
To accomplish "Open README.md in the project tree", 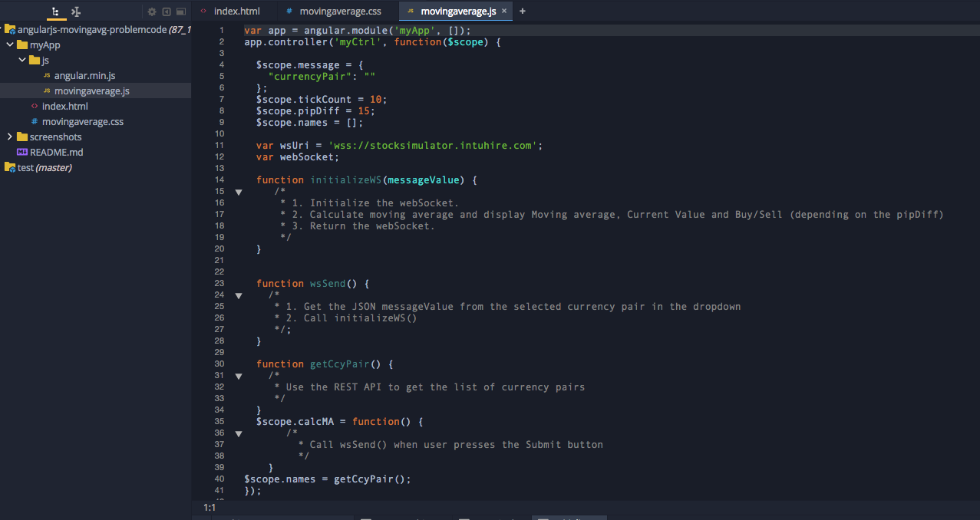I will pyautogui.click(x=56, y=153).
